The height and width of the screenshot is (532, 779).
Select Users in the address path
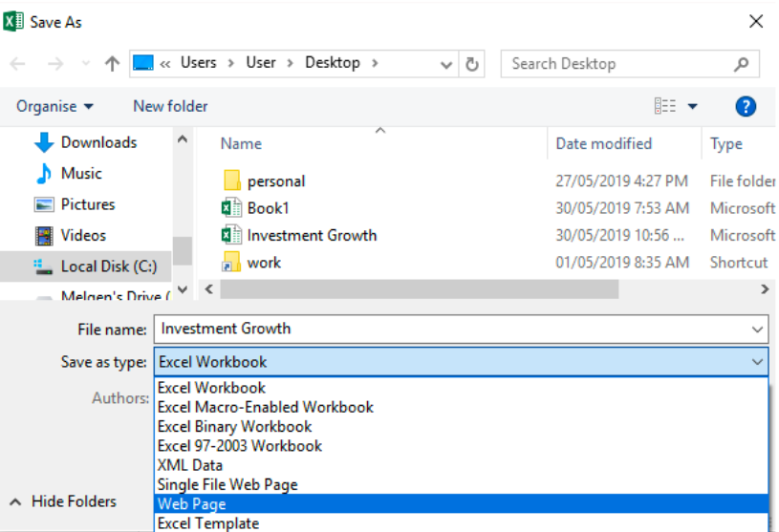coord(198,62)
